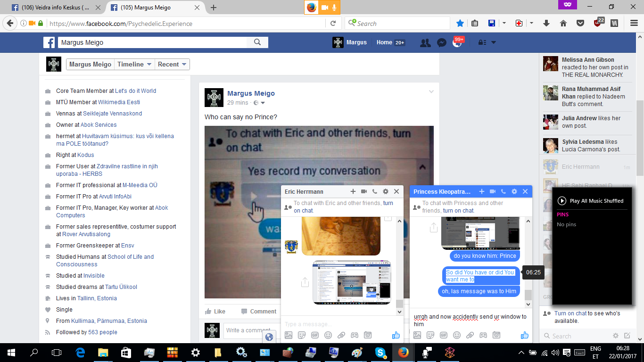Send thumbs-up like in Princess Kleopatra chat
644x362 pixels.
click(x=525, y=335)
